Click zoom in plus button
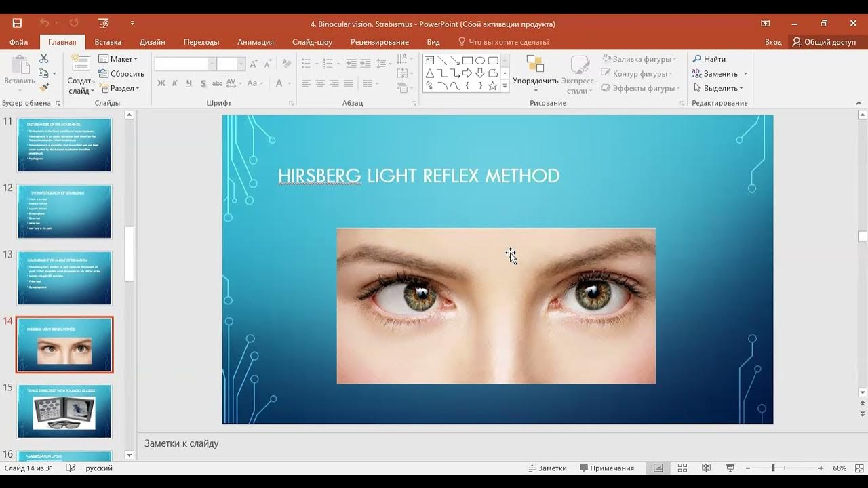 (821, 468)
